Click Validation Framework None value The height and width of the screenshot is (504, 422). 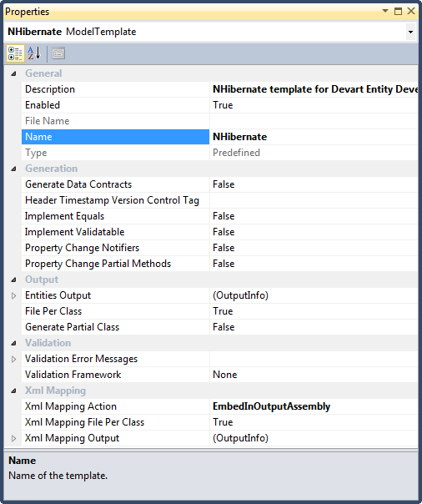click(225, 375)
